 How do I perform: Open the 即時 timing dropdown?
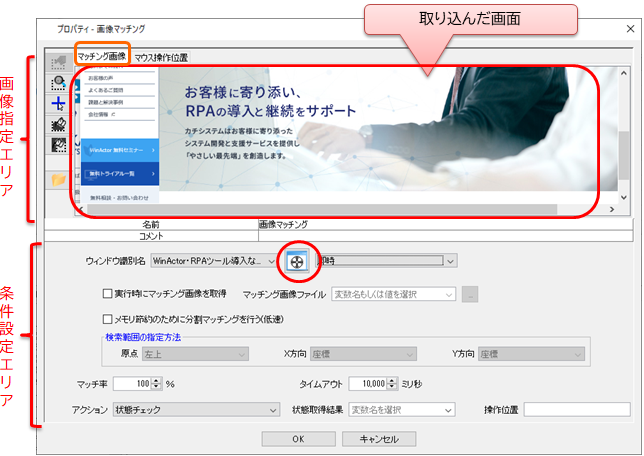pyautogui.click(x=386, y=261)
